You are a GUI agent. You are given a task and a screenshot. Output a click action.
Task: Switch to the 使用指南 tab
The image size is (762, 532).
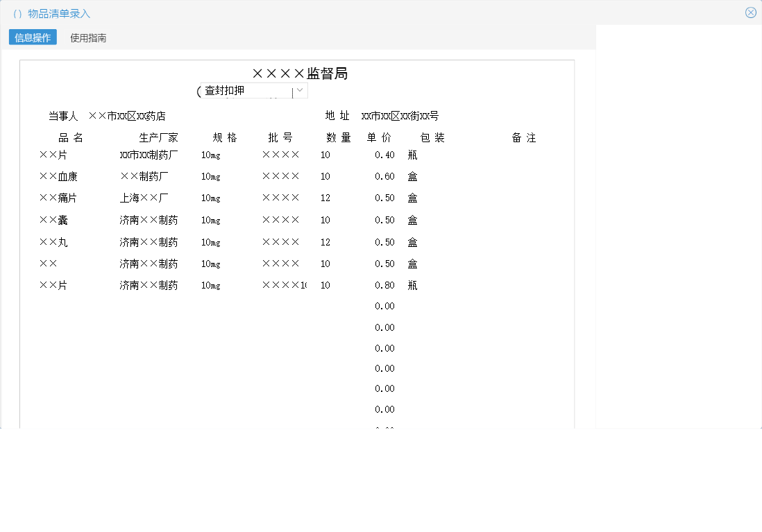[87, 37]
